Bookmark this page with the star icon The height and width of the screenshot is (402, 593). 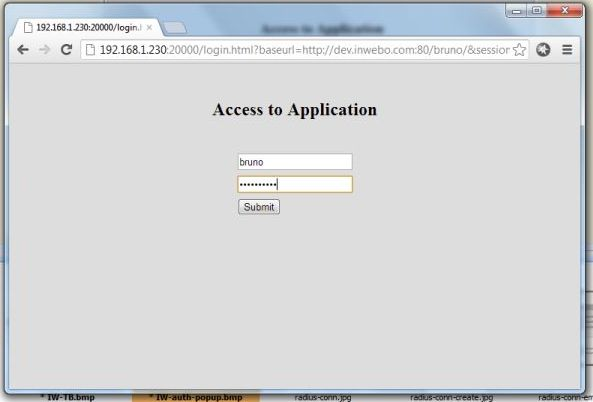coord(520,50)
